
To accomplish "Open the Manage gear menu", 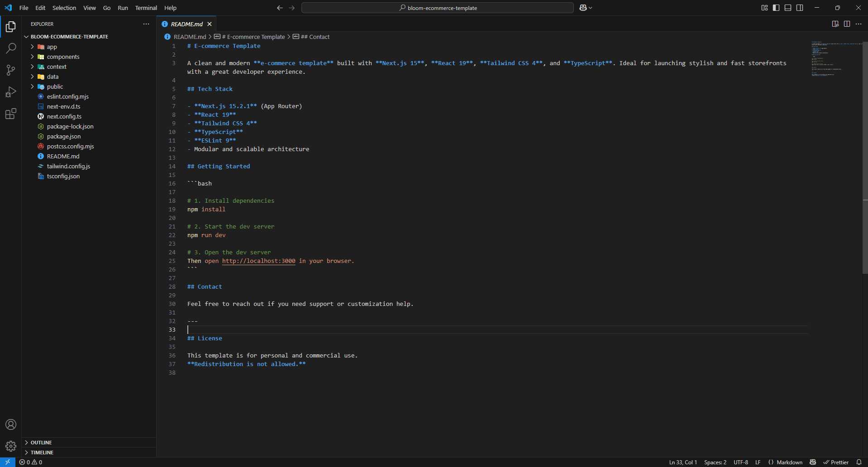I will coord(11,446).
